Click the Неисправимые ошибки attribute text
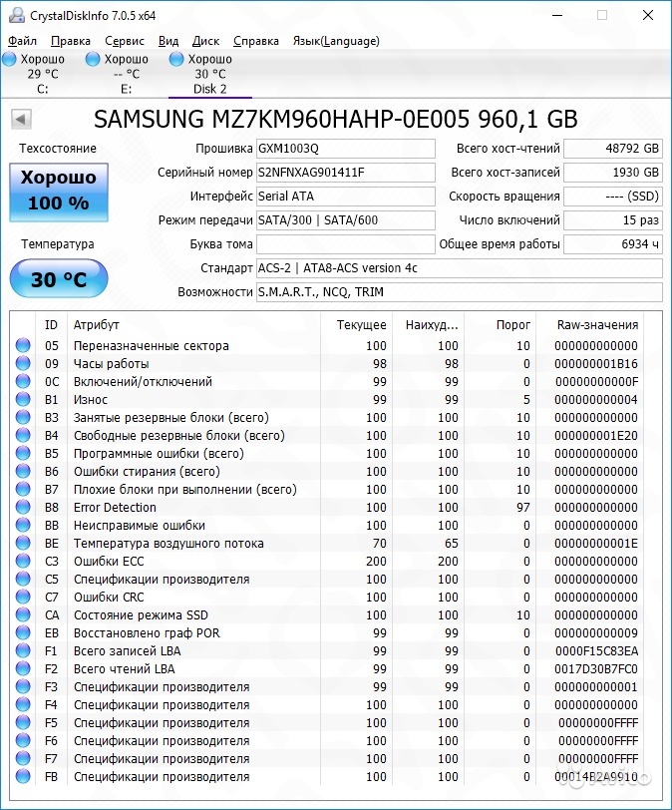 pyautogui.click(x=140, y=526)
